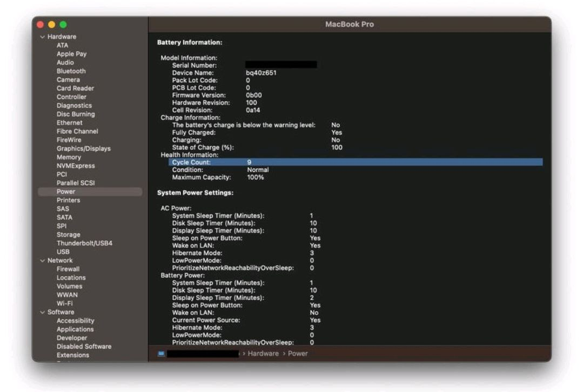Collapse the Software section chevron
This screenshot has width=583, height=392.
click(x=42, y=313)
